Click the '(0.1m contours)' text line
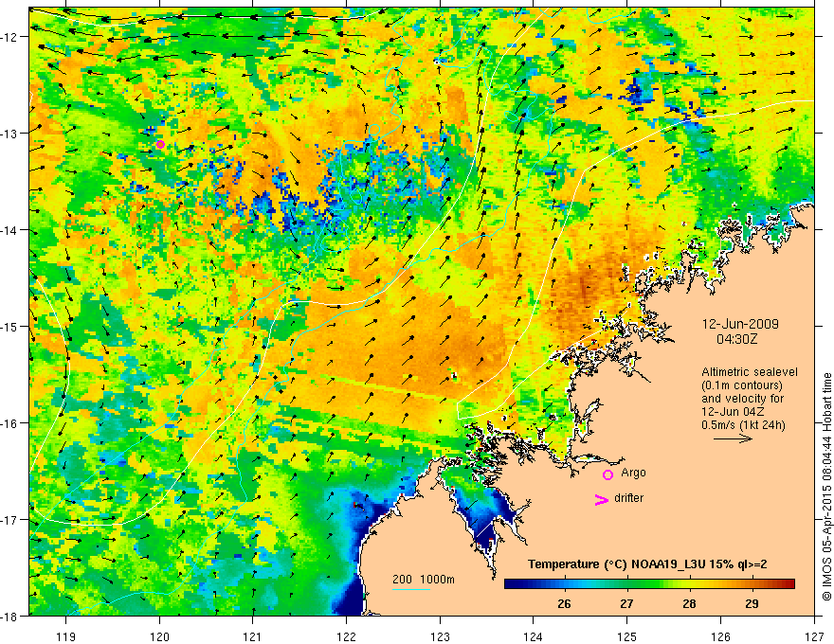 [x=742, y=385]
